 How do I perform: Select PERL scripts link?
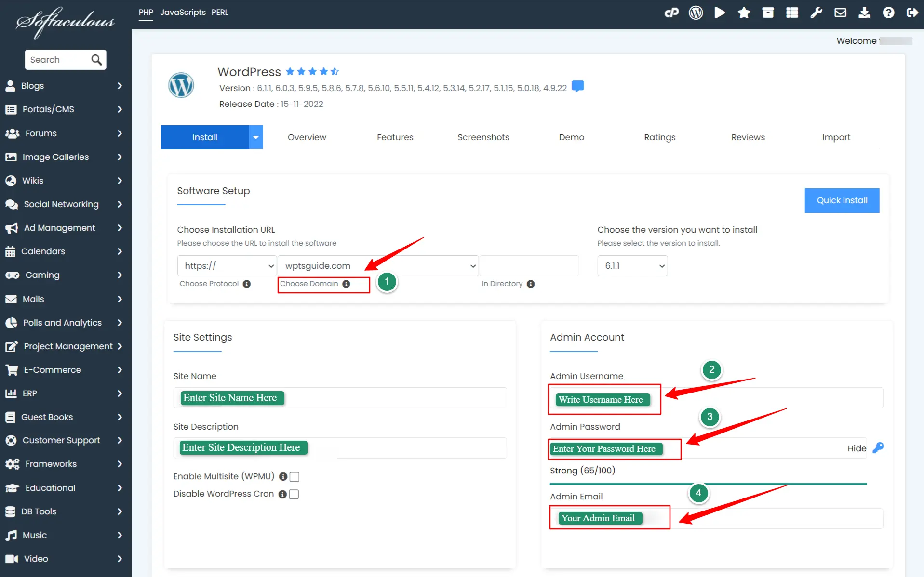coord(220,13)
